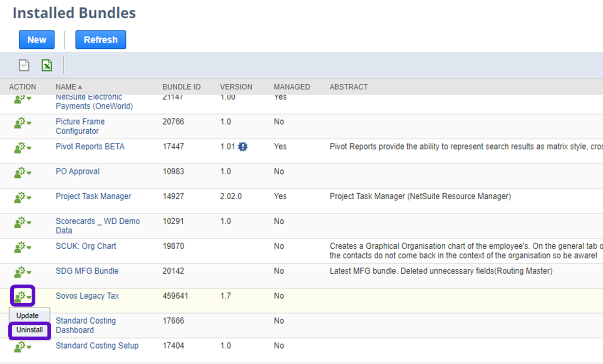Choose Update from the action menu
Image resolution: width=603 pixels, height=364 pixels.
(27, 316)
